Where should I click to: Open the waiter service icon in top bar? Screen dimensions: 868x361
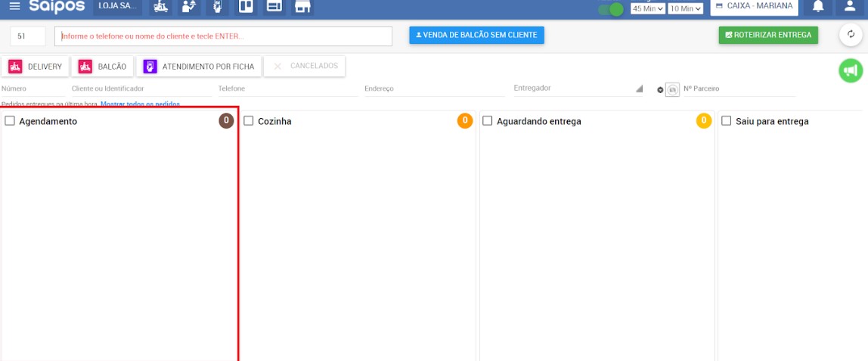coord(190,7)
